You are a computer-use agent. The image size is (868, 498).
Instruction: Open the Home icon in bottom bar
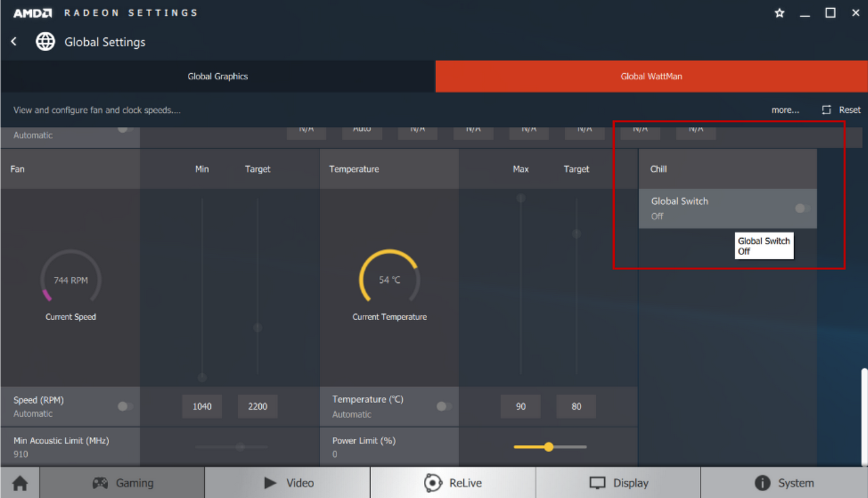click(20, 483)
